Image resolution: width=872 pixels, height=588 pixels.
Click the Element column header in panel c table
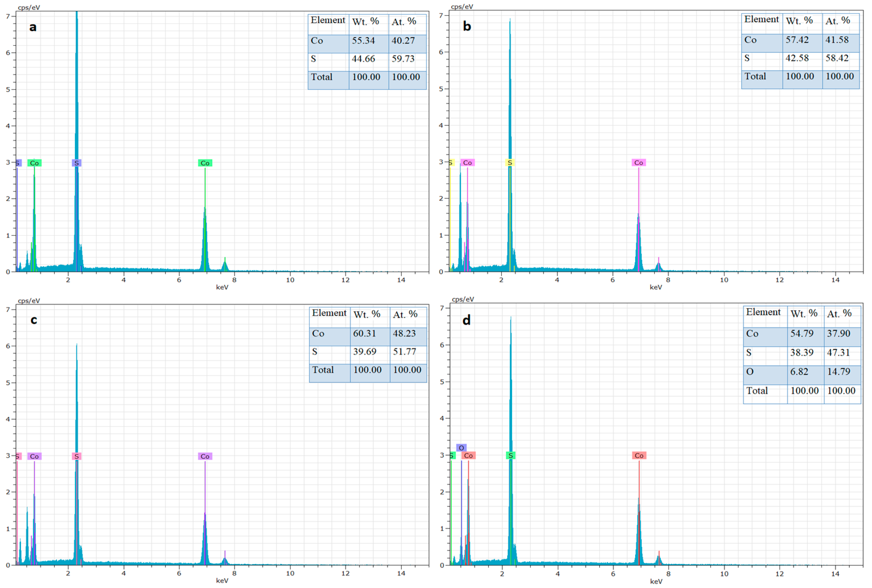(329, 313)
